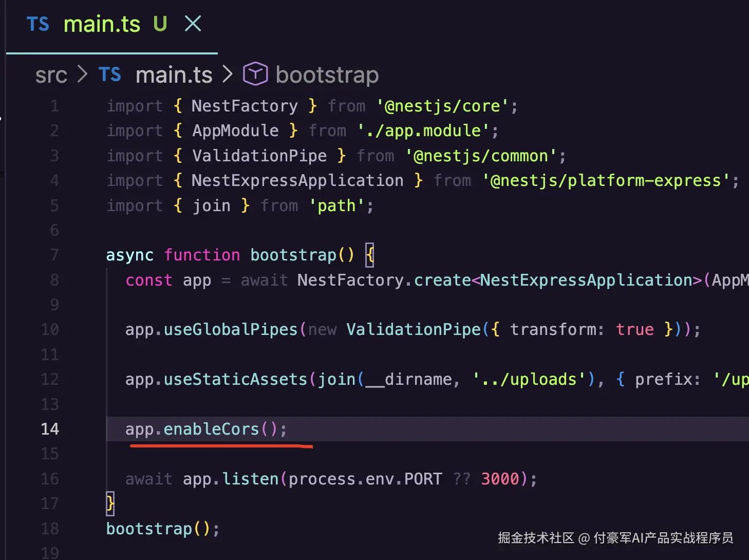Click the '@nestjs/common' module string
Image resolution: width=749 pixels, height=560 pixels.
(x=481, y=156)
